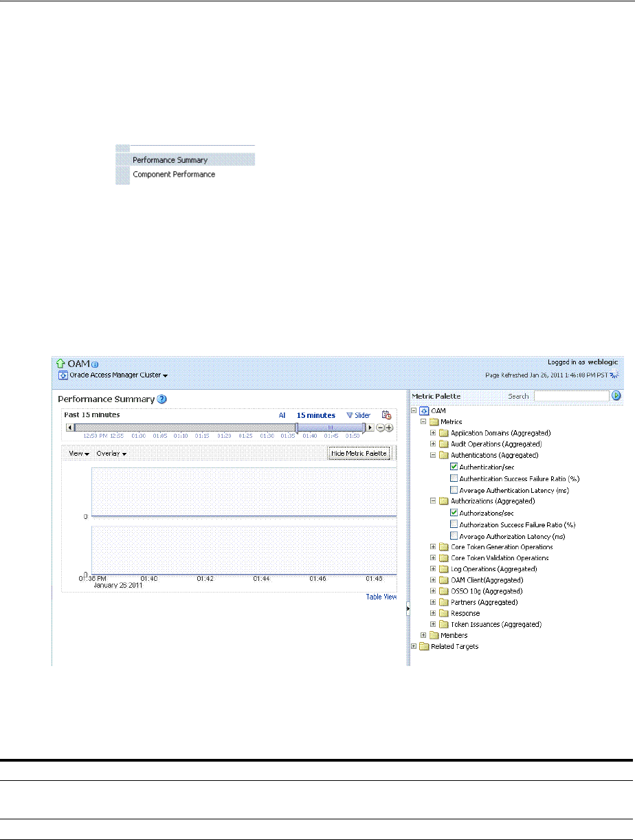Select Performance Summary menu entry
The width and height of the screenshot is (635, 840).
[x=185, y=159]
